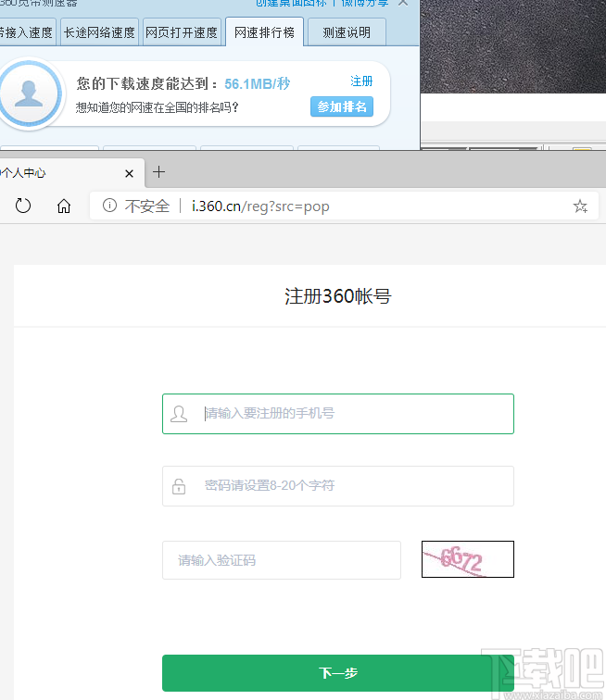Viewport: 606px width, 700px height.
Task: Click the browser refresh icon
Action: (23, 206)
